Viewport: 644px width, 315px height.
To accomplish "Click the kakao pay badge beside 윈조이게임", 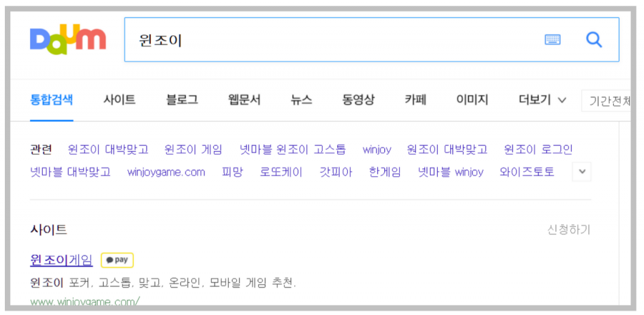I will coord(117,260).
